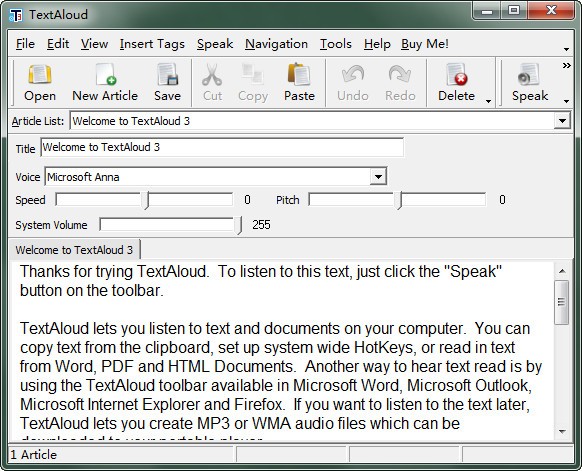The height and width of the screenshot is (471, 582).
Task: Expand hidden toolbar buttons with chevron
Action: (x=566, y=66)
